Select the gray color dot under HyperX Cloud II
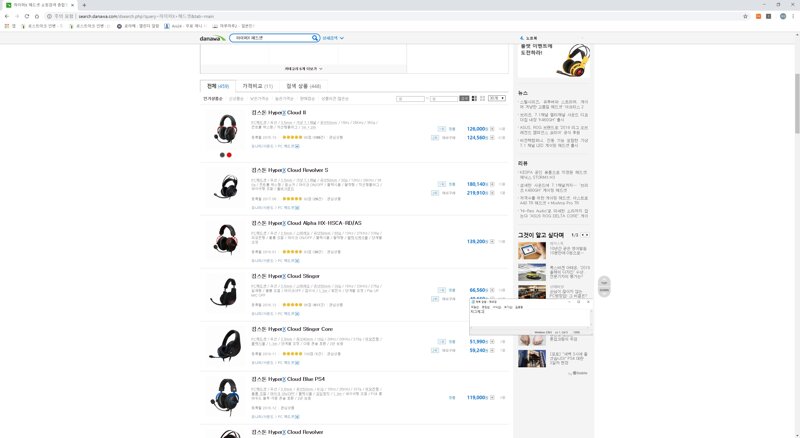This screenshot has width=800, height=438. click(x=222, y=155)
